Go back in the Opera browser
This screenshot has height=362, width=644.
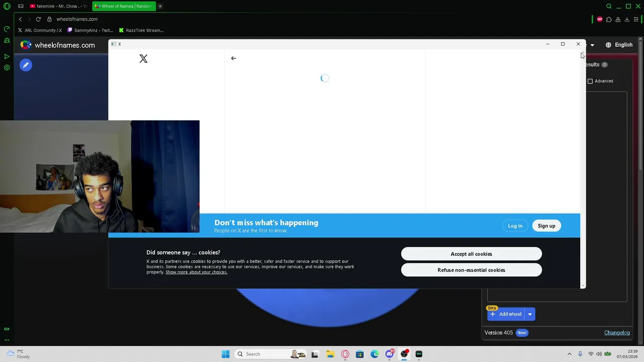(x=20, y=19)
